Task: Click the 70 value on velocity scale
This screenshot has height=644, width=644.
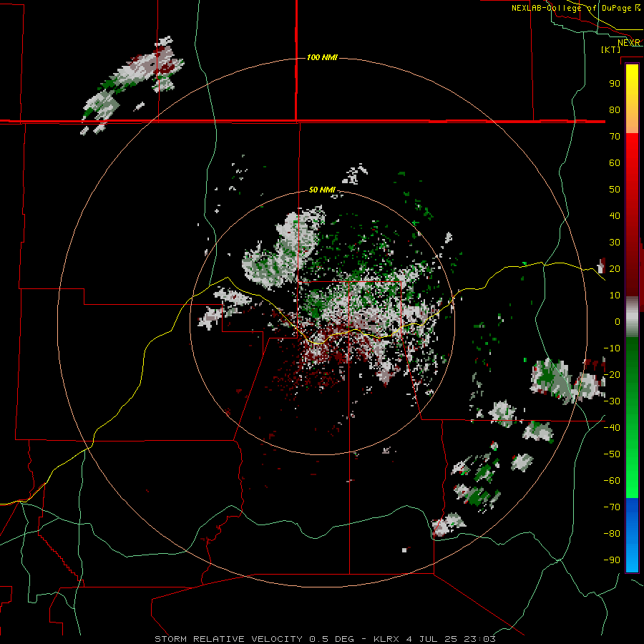Action: (x=615, y=137)
